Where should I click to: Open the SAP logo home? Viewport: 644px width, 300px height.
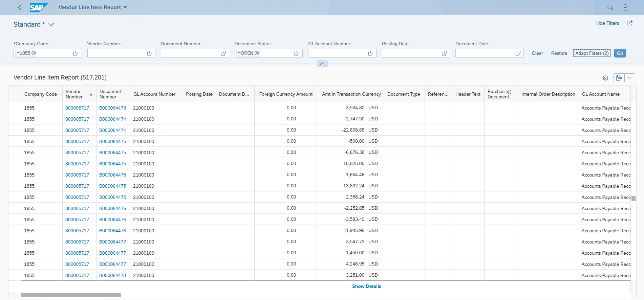[x=39, y=7]
